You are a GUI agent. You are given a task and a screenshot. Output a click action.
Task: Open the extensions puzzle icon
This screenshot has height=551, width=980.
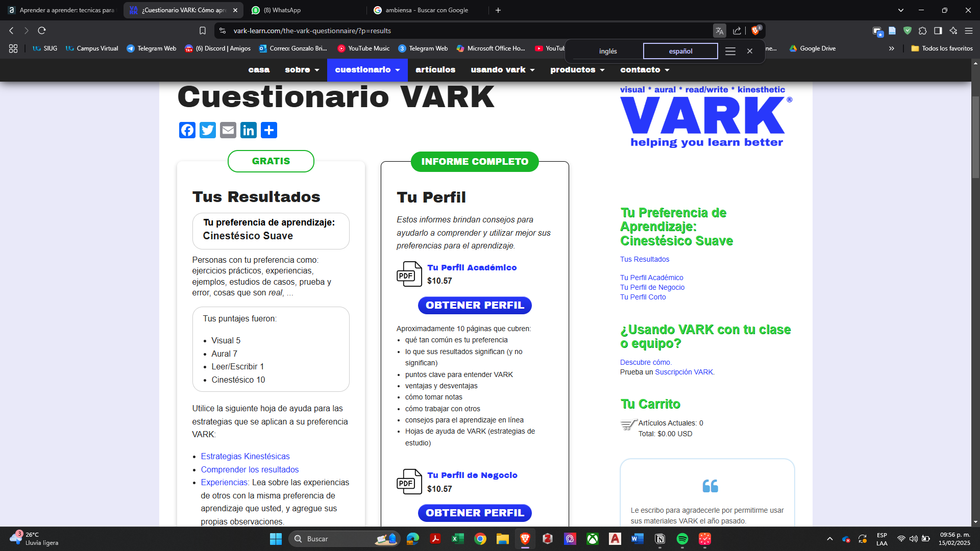click(922, 31)
